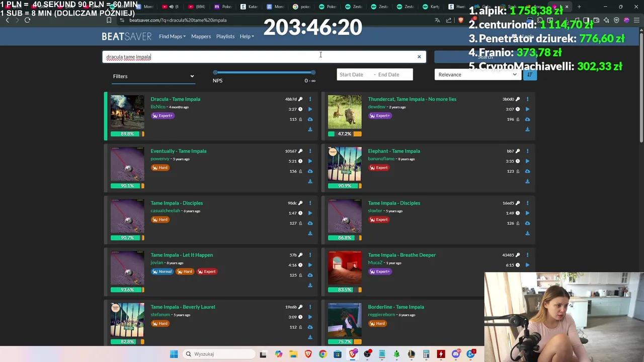
Task: Download zip for Elephant - Tame Impala
Action: 527,181
